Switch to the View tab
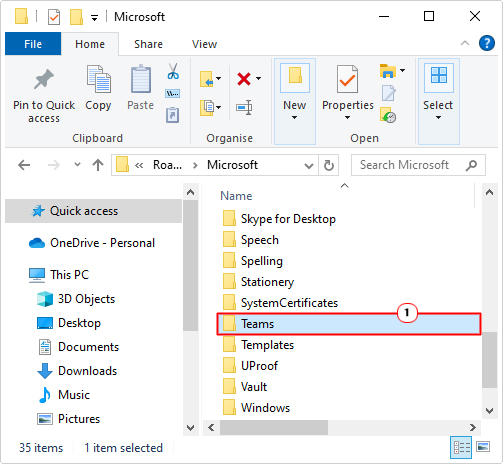 pyautogui.click(x=204, y=44)
